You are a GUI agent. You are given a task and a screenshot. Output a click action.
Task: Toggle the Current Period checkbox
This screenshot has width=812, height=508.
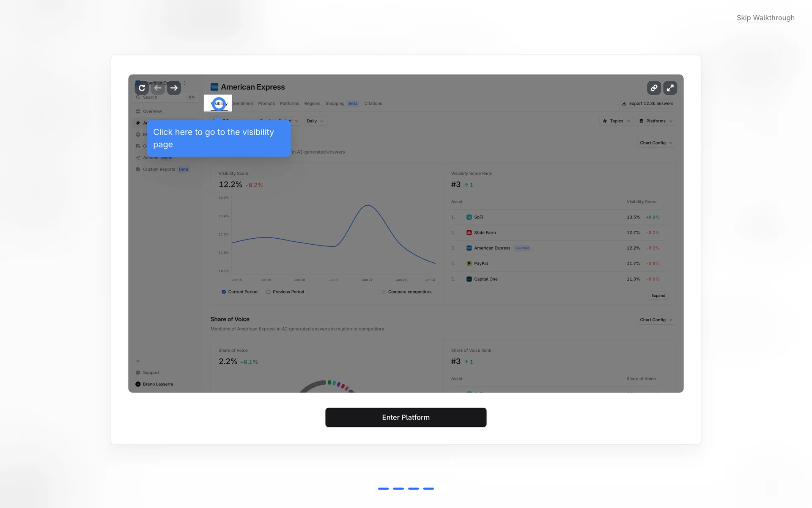pos(224,292)
